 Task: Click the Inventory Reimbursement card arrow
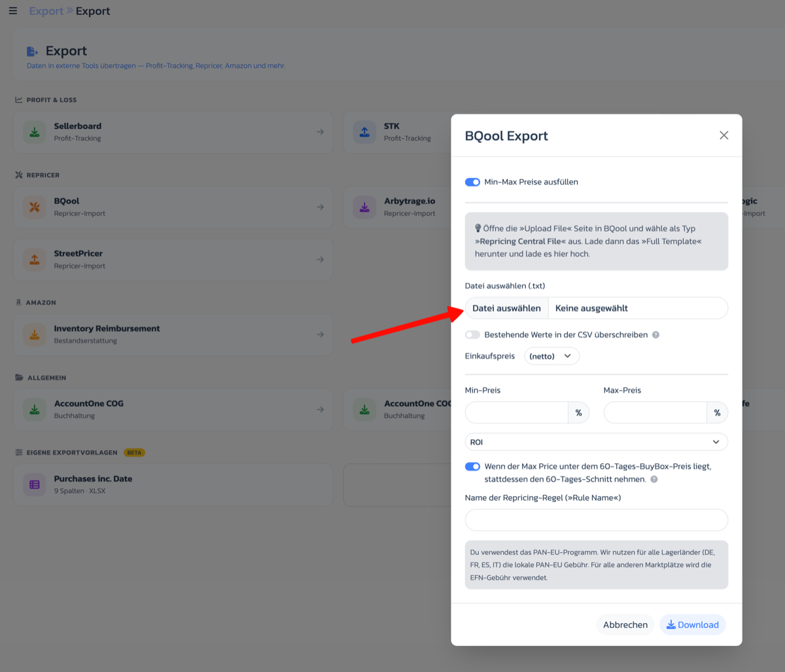coord(320,335)
